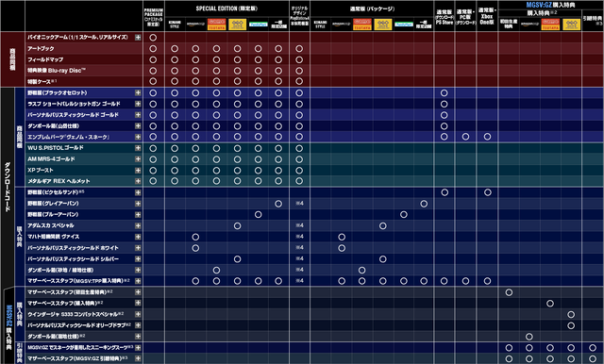Click the ダウンロードコード vertical section label
The image size is (604, 364).
coord(8,187)
